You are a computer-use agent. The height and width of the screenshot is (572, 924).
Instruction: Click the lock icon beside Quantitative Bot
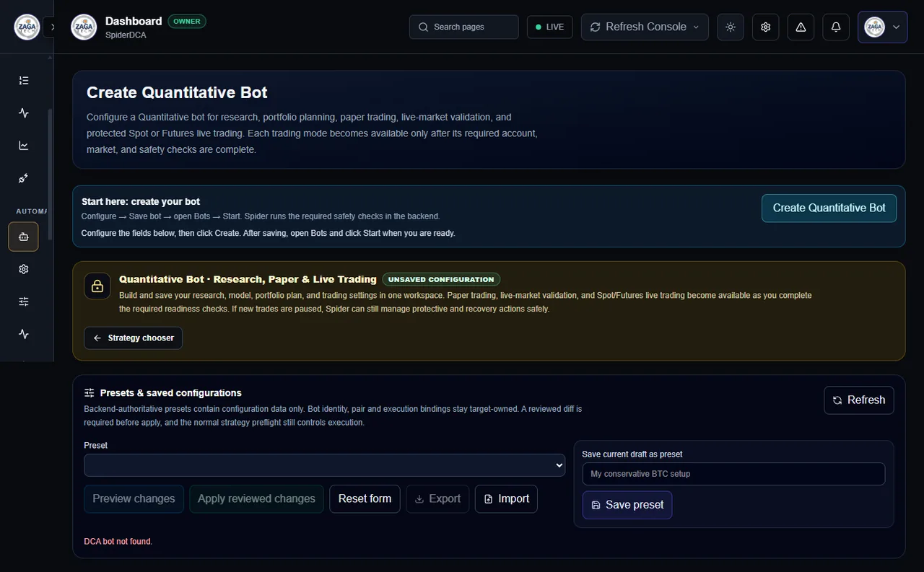pyautogui.click(x=97, y=286)
